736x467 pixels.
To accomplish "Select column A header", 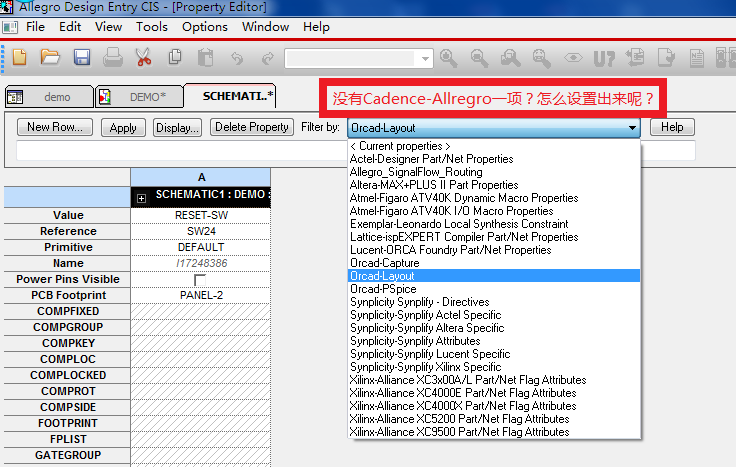I will (x=201, y=177).
